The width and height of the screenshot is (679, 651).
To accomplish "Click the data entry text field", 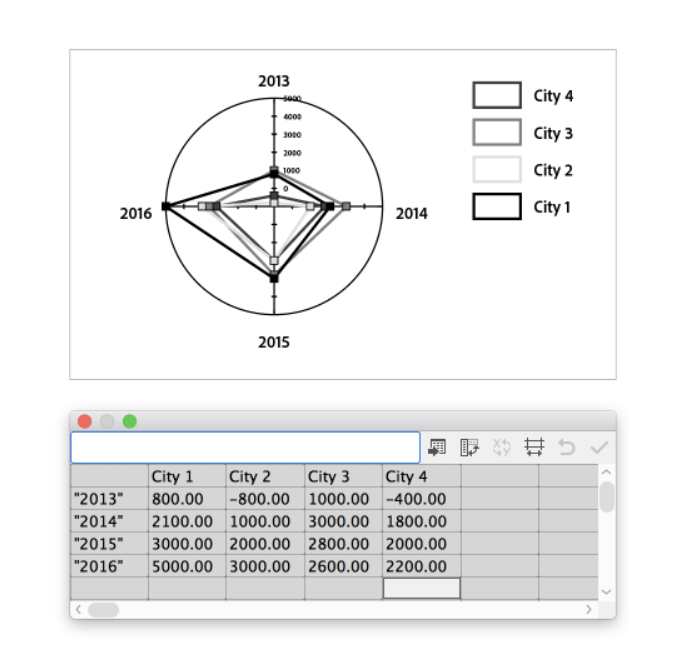I will [x=245, y=447].
